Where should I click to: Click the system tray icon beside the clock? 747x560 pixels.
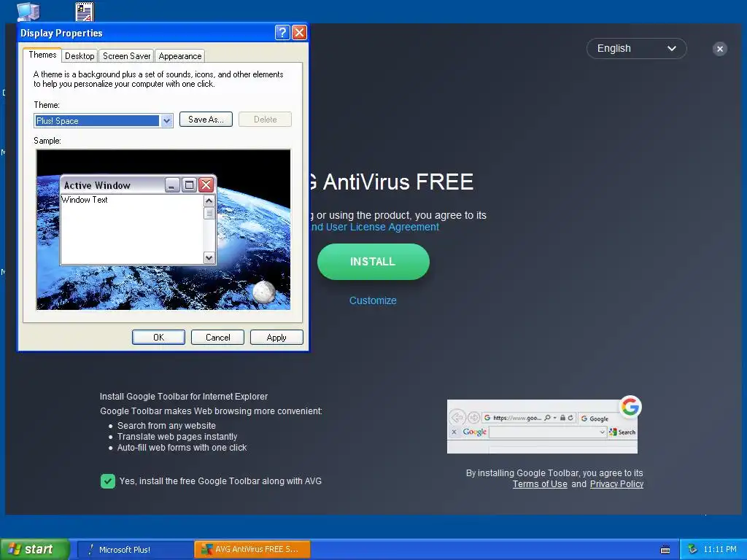(x=692, y=549)
